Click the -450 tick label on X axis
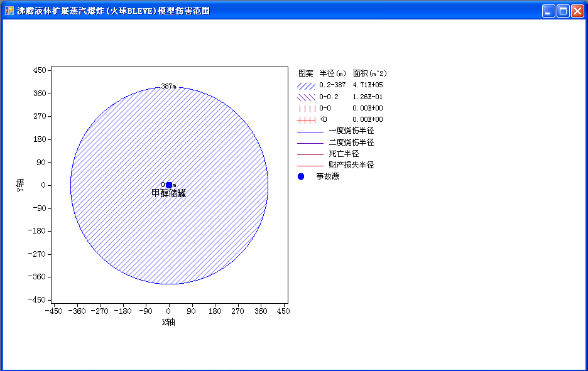This screenshot has width=588, height=371. (x=54, y=311)
